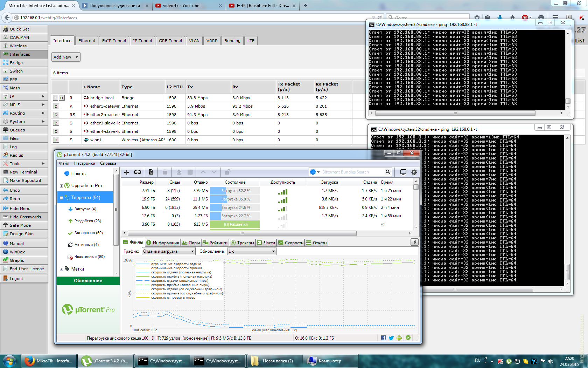The image size is (588, 368).
Task: Click the add torrent plus icon in µTorrent
Action: [x=127, y=172]
